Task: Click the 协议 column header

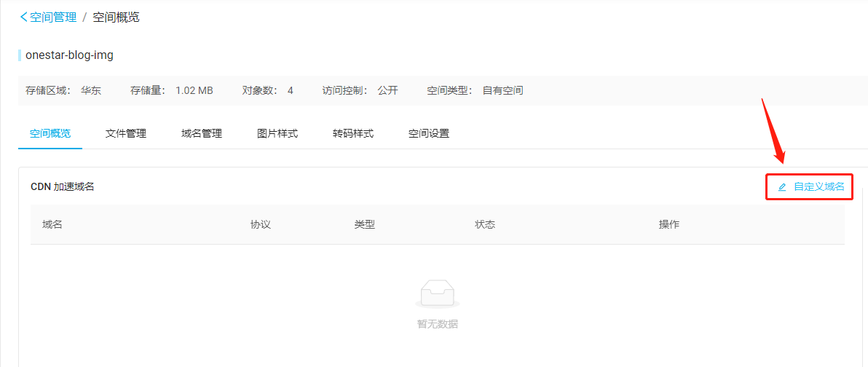Action: click(261, 224)
